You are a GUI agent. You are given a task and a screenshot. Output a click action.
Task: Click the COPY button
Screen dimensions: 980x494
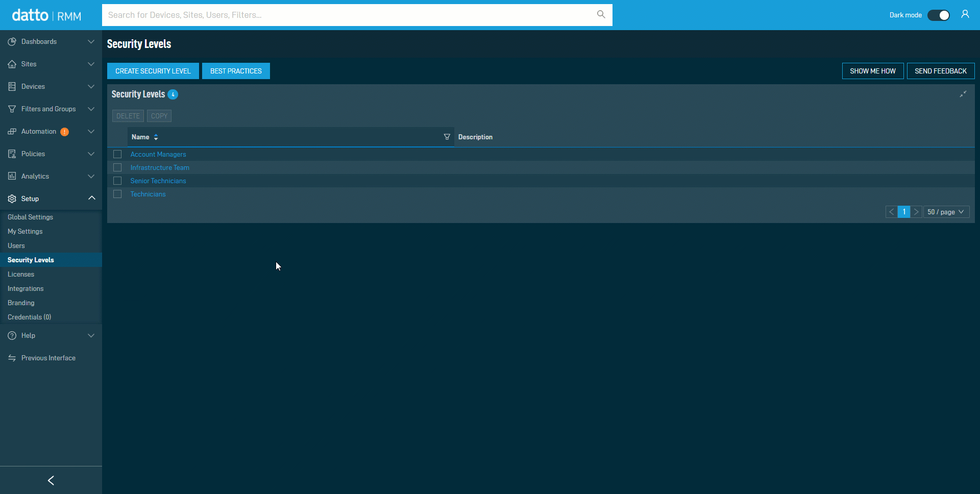(x=159, y=116)
